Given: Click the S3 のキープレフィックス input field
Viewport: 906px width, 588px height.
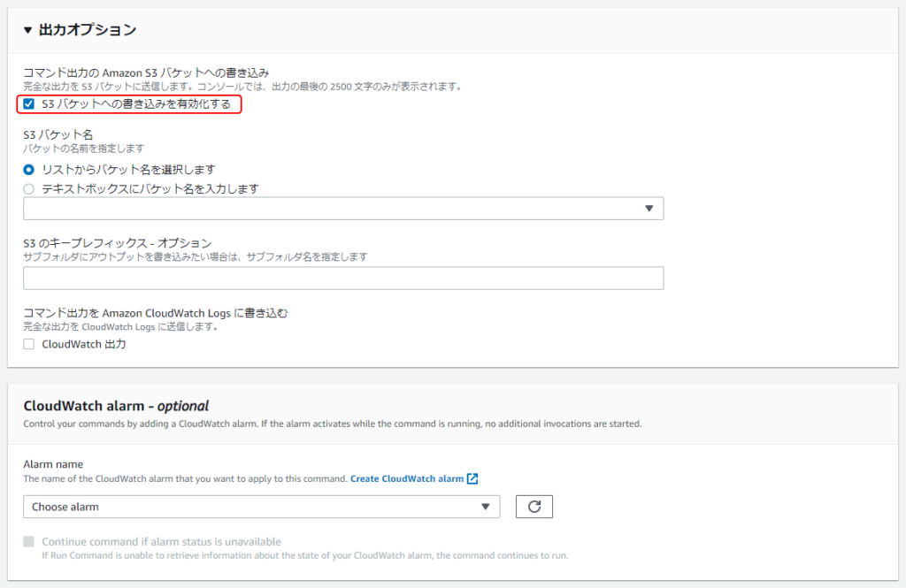Looking at the screenshot, I should [x=343, y=279].
